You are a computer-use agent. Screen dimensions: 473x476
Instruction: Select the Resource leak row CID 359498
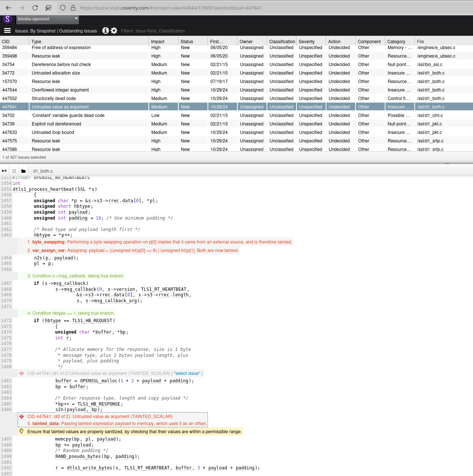[x=236, y=56]
